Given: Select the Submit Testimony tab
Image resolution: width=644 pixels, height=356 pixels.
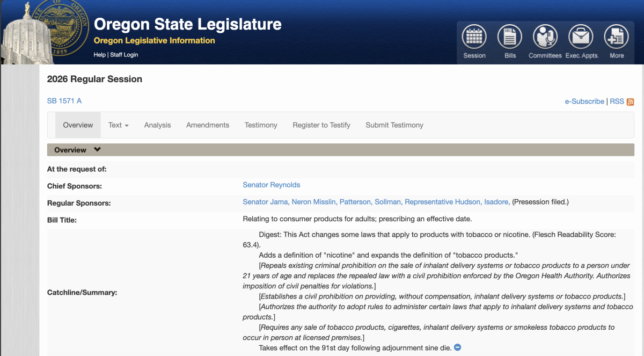Looking at the screenshot, I should pyautogui.click(x=394, y=125).
